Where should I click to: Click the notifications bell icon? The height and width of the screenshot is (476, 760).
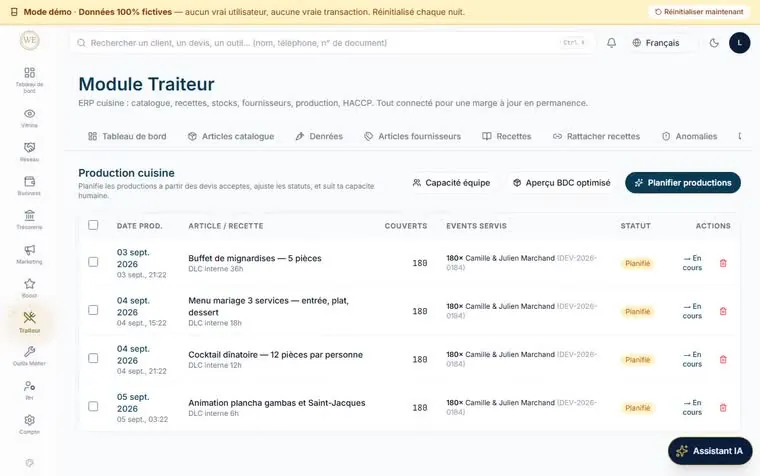point(612,43)
